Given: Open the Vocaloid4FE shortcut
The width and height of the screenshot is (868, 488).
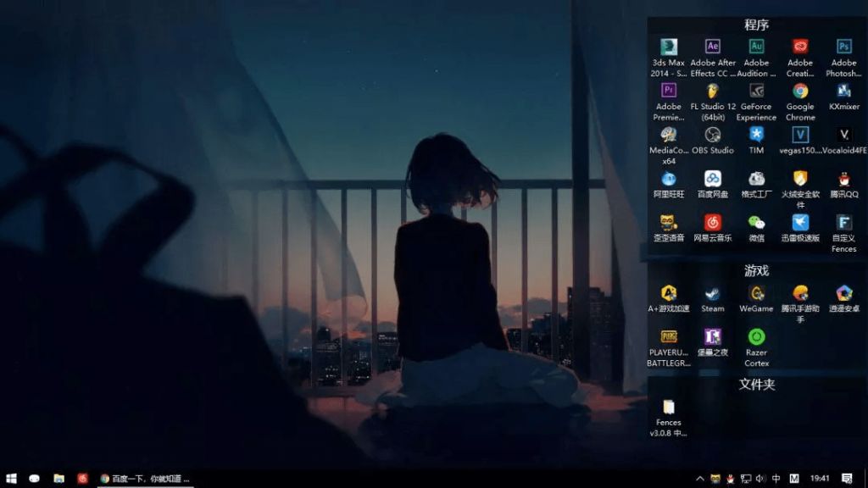Looking at the screenshot, I should [x=843, y=136].
